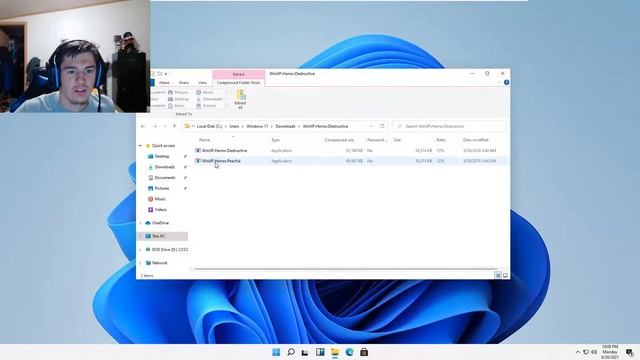640x360 pixels.
Task: Open the Home ribbon tab
Action: pyautogui.click(x=164, y=82)
